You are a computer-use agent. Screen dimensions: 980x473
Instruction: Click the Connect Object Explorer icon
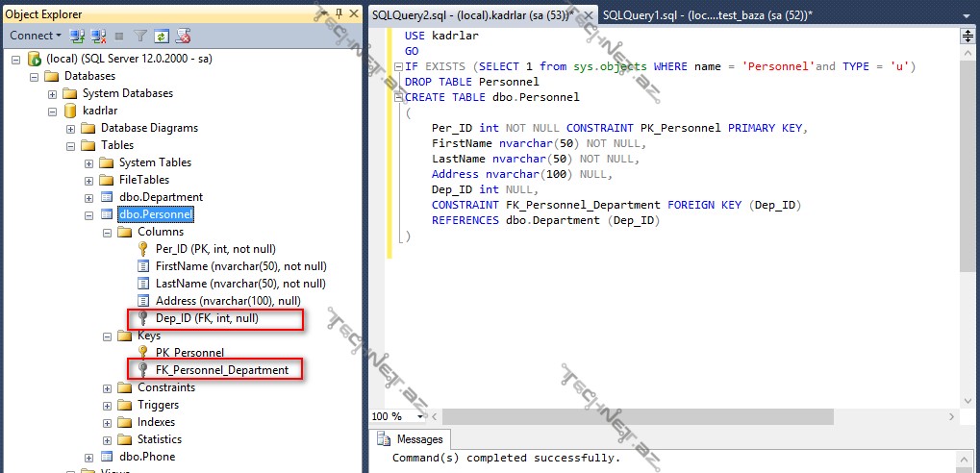click(x=77, y=36)
